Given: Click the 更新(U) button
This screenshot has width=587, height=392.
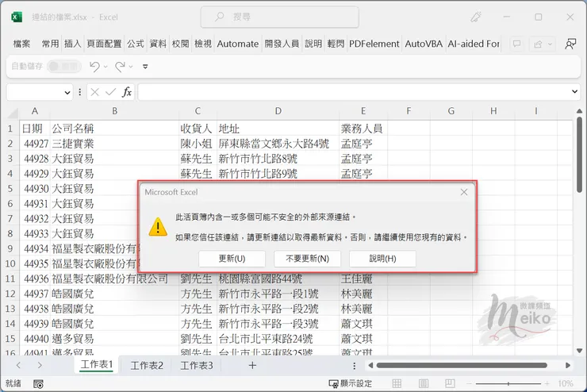Looking at the screenshot, I should pyautogui.click(x=232, y=259).
